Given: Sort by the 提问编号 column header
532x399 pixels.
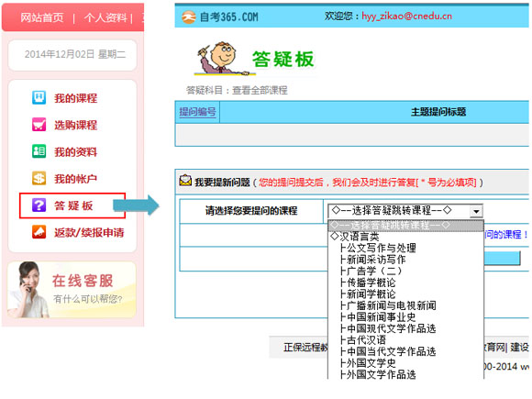Looking at the screenshot, I should click(197, 112).
